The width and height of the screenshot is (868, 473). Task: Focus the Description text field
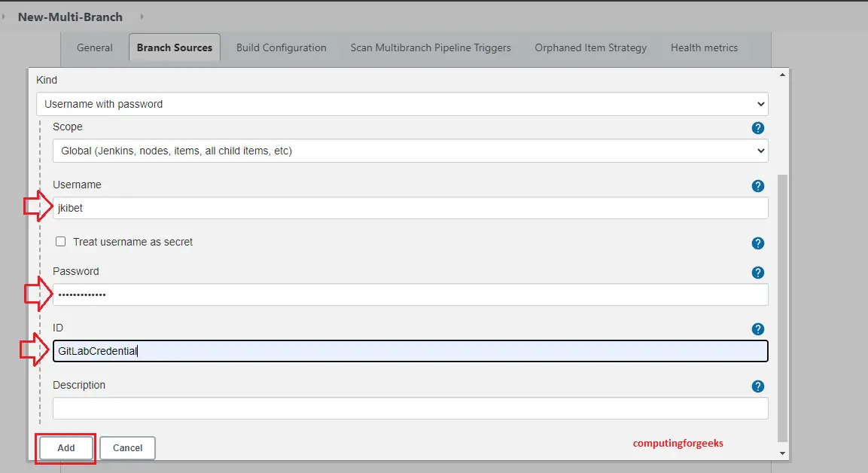(410, 408)
